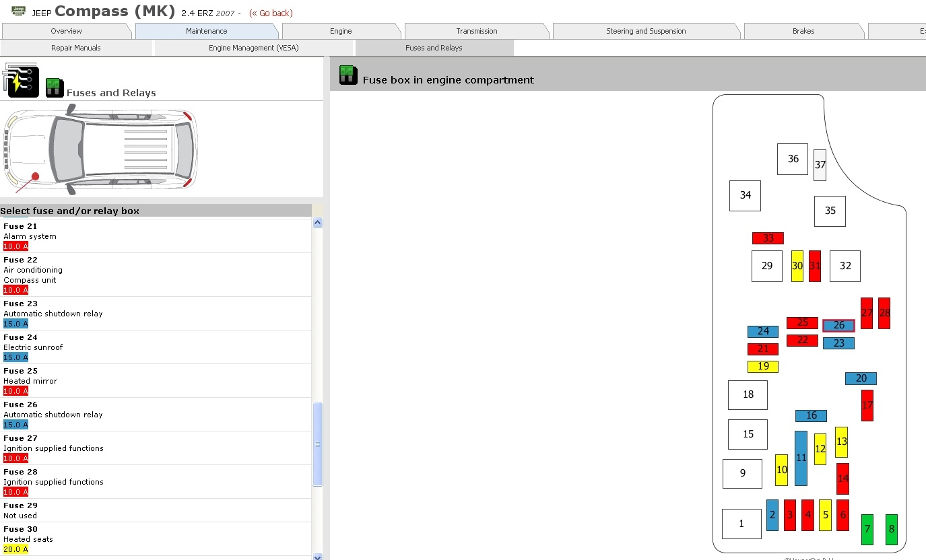Select the red engine-compartment marker on car diagram
This screenshot has width=926, height=560.
tap(35, 176)
